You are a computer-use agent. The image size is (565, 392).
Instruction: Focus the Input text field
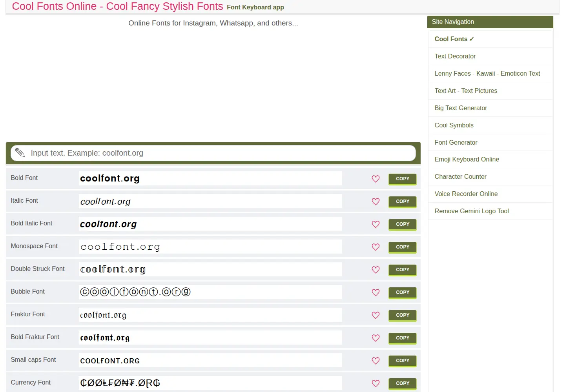pos(213,153)
